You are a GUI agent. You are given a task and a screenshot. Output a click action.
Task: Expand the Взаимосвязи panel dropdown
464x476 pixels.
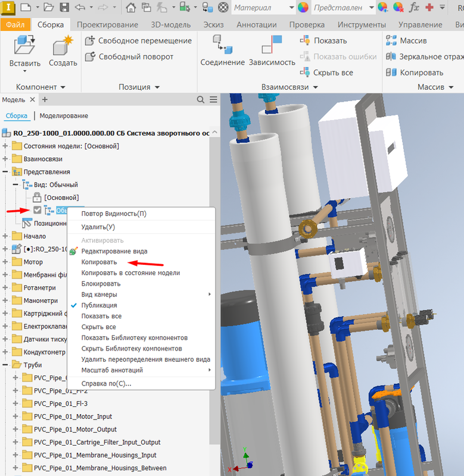[316, 87]
